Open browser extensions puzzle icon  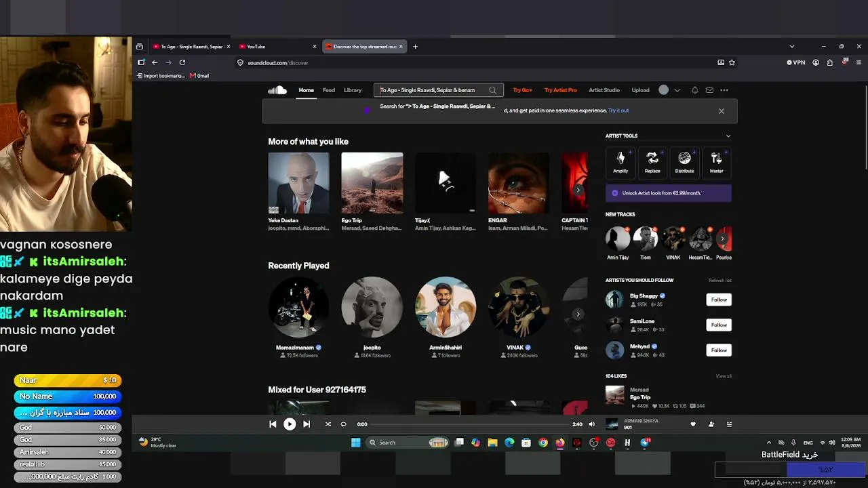[829, 62]
